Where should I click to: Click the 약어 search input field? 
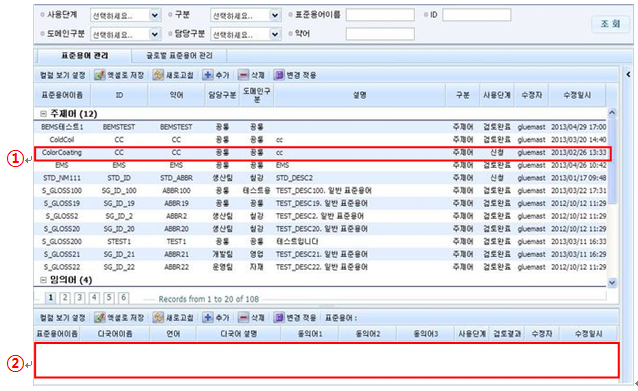pos(380,34)
